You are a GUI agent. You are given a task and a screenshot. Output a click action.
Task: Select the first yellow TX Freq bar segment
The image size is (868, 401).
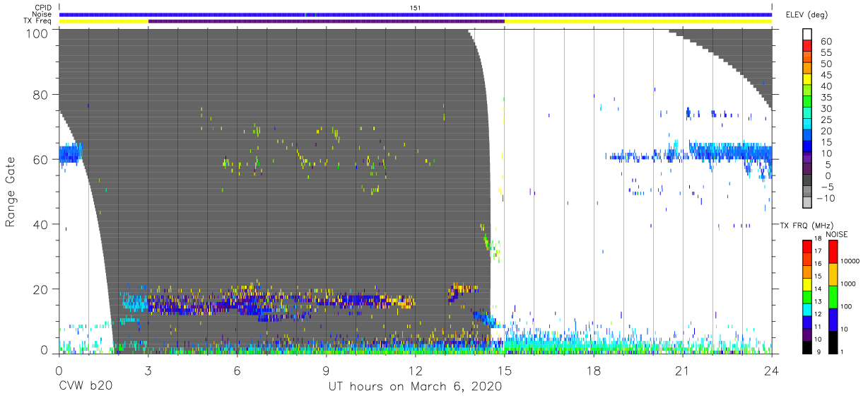(x=104, y=21)
